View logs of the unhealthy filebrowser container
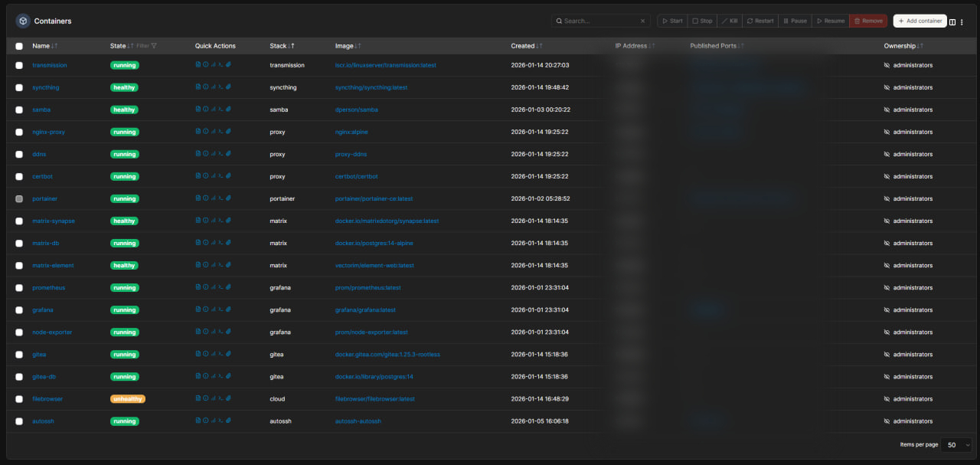 (x=198, y=398)
